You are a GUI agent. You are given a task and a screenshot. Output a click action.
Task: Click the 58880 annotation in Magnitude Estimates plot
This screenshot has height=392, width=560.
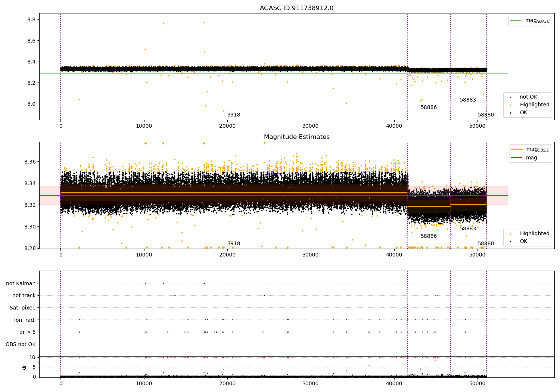(x=486, y=244)
